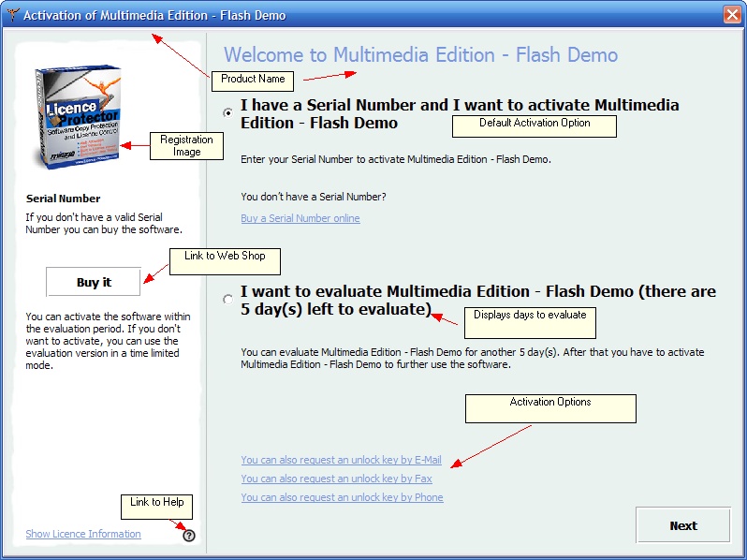Click the 'Link to Web Shop' callout
747x560 pixels.
225,261
